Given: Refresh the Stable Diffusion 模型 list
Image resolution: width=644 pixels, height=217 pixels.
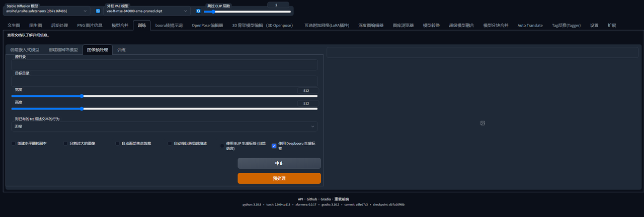Looking at the screenshot, I should click(x=98, y=11).
